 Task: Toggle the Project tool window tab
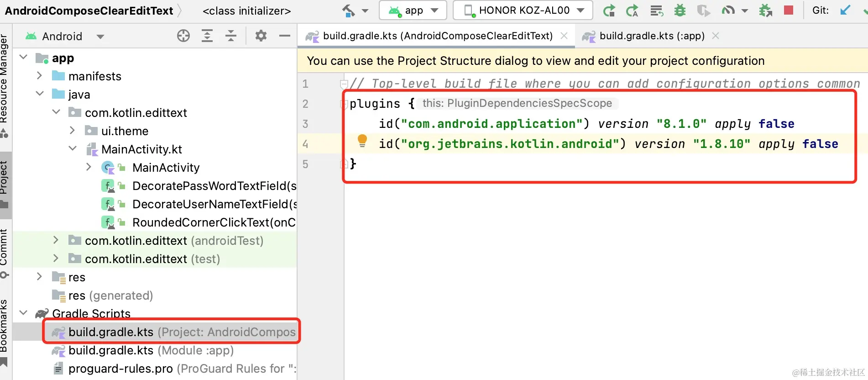tap(5, 184)
